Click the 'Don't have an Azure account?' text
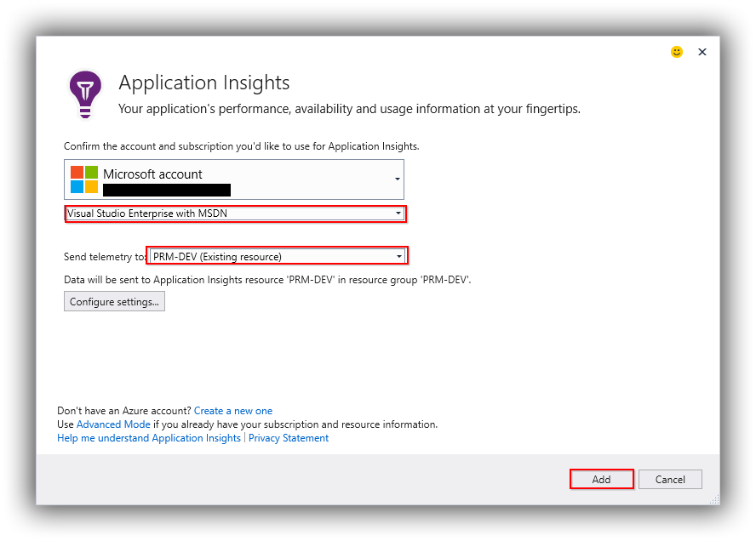The image size is (756, 541). pos(124,411)
